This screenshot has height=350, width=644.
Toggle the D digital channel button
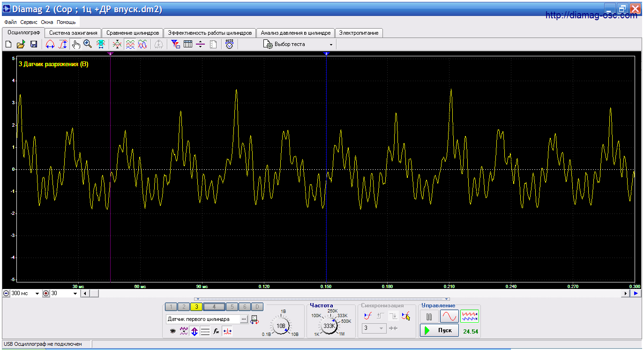(x=257, y=307)
